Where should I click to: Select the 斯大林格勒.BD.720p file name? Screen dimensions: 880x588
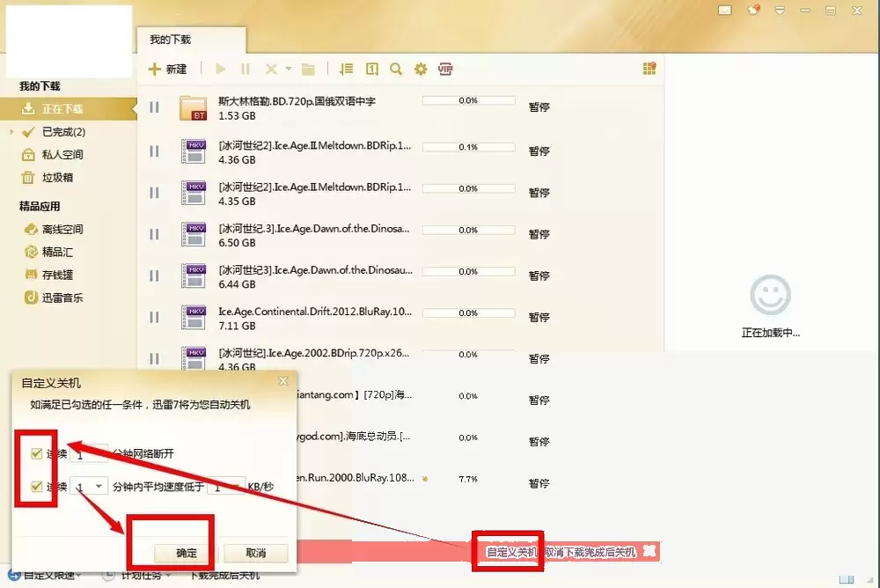pyautogui.click(x=297, y=101)
